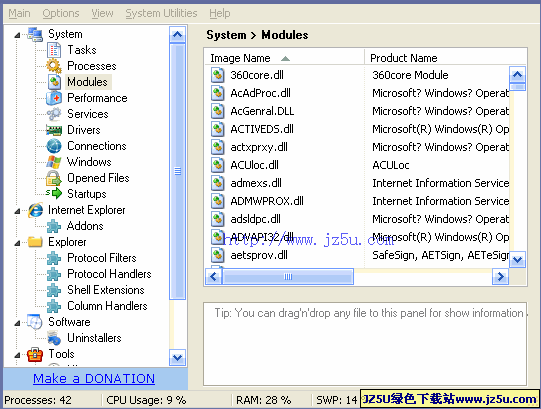Click the Uninstallers icon
This screenshot has width=541, height=409.
click(x=54, y=338)
